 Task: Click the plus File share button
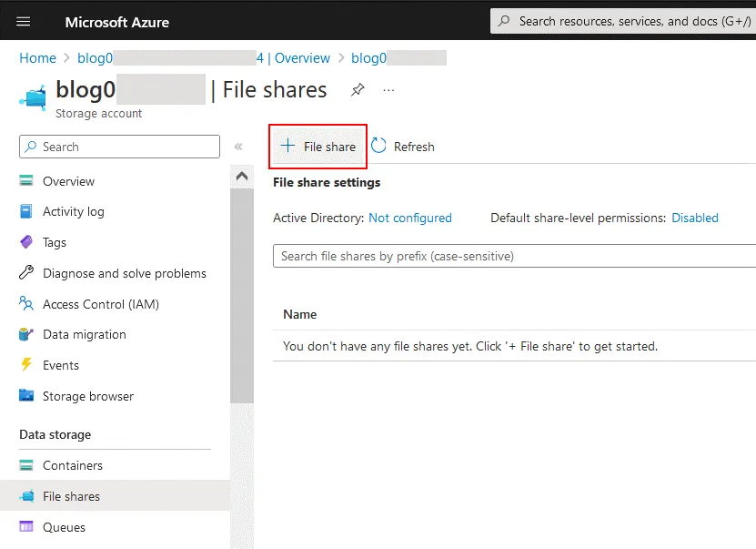[318, 147]
